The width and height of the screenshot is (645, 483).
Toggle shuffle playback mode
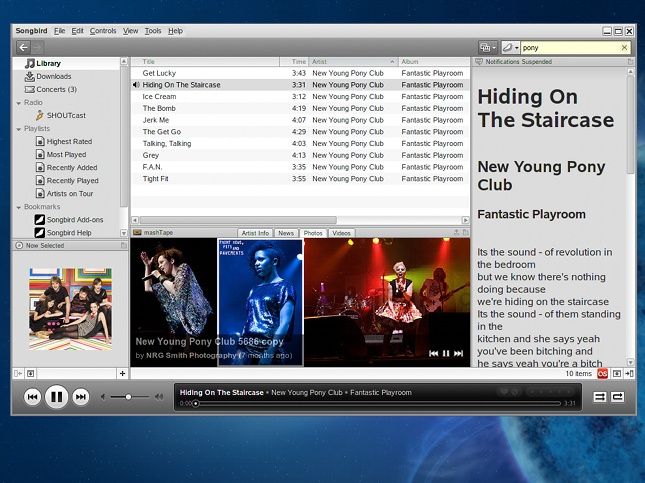point(600,397)
